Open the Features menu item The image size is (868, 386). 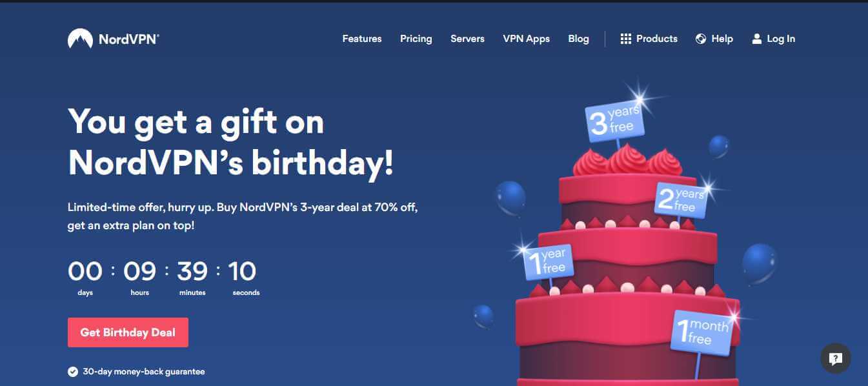pyautogui.click(x=362, y=39)
